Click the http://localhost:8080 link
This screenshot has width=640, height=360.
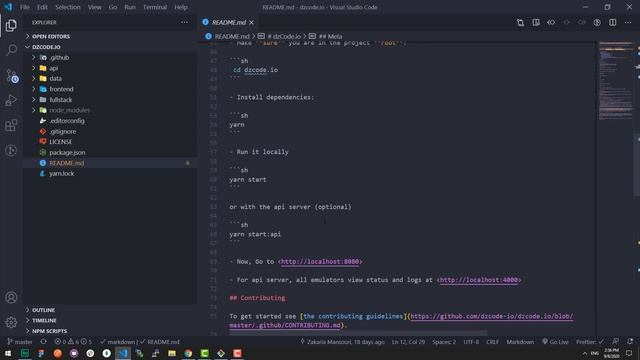coord(320,262)
